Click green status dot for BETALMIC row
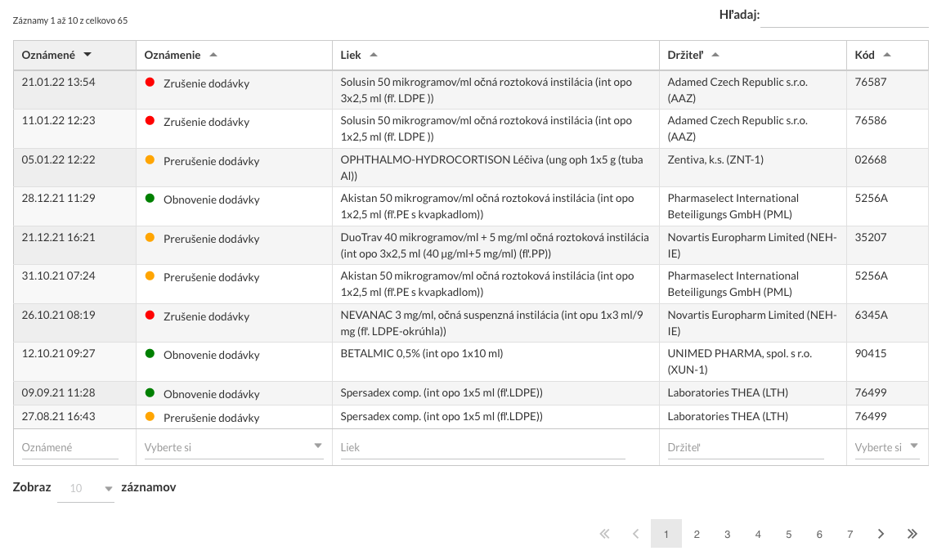The image size is (937, 560). (x=150, y=354)
